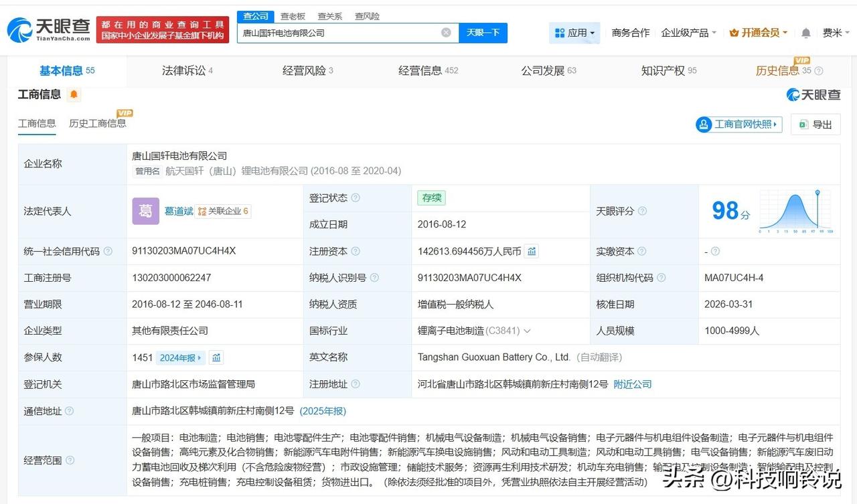Open legal representative 葛道斌 profile link
Viewport: 857px width, 504px height.
pos(179,211)
